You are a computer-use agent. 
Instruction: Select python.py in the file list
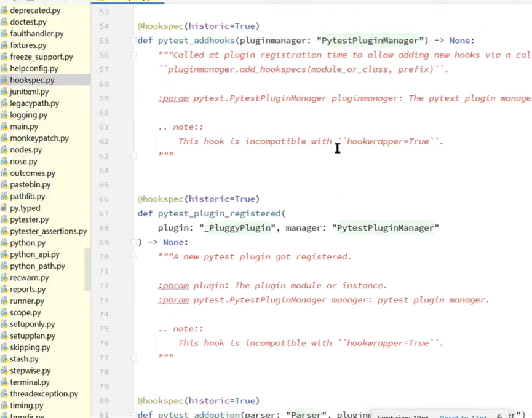[28, 243]
